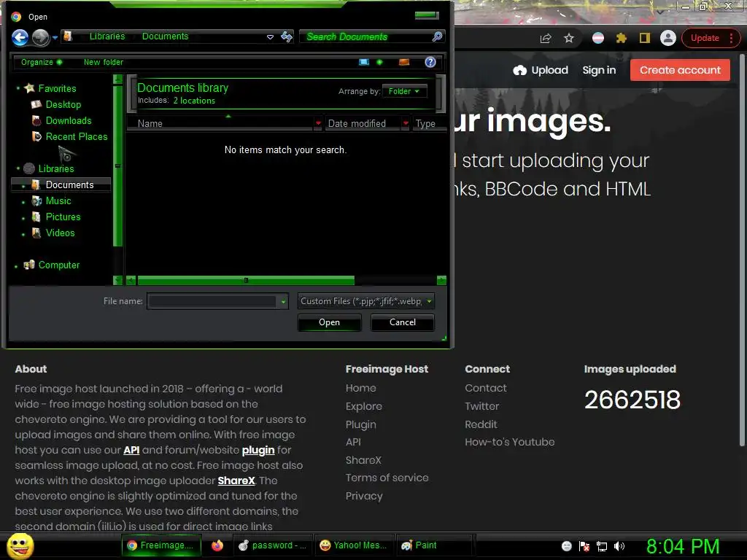Image resolution: width=747 pixels, height=560 pixels.
Task: Click Upload on the Freeimage page
Action: [x=541, y=71]
